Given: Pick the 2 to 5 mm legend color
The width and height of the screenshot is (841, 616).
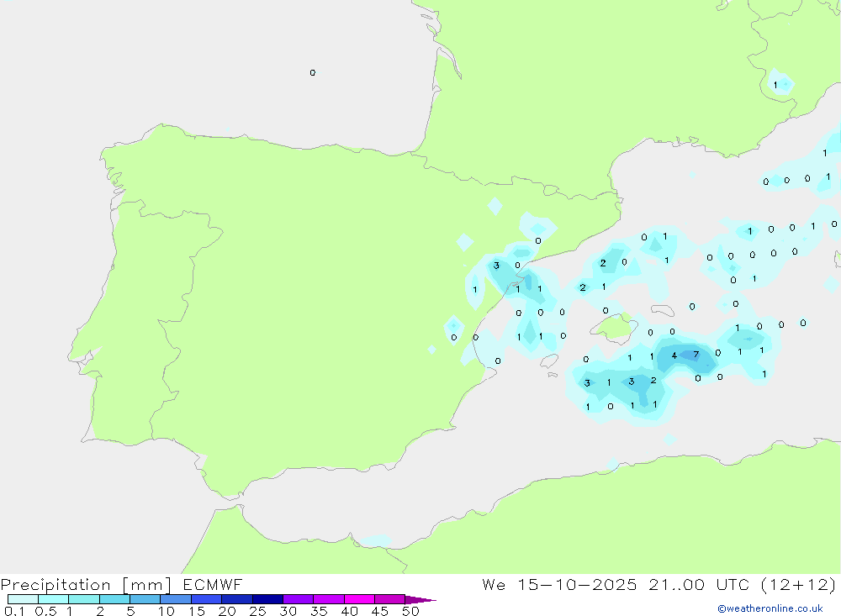Looking at the screenshot, I should (114, 599).
